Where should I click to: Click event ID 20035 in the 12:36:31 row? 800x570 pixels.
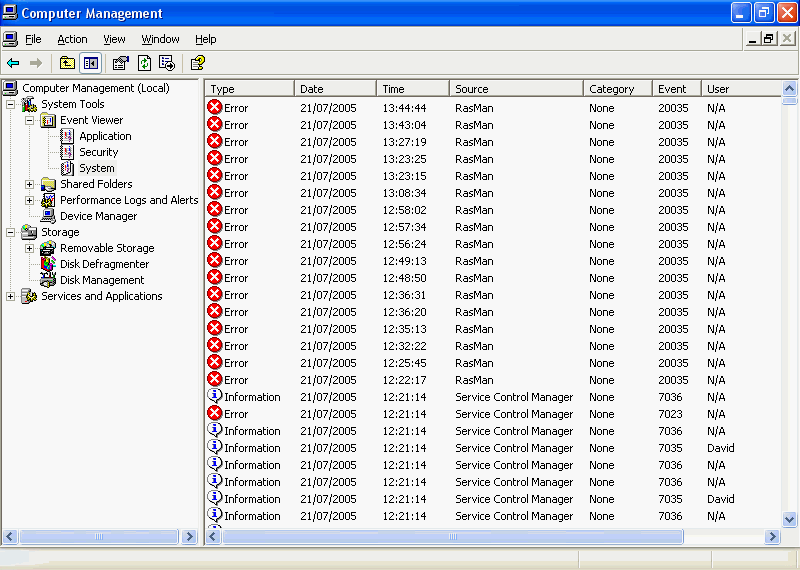[x=673, y=295]
